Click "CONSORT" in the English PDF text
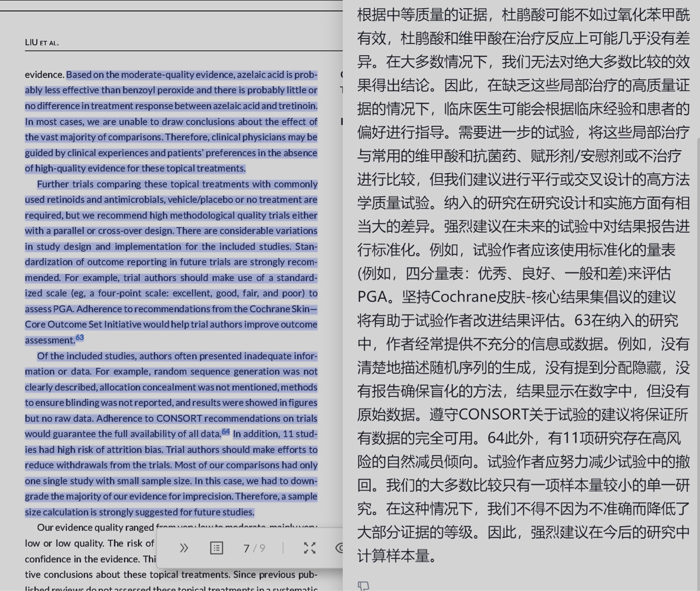The image size is (700, 591). [179, 418]
